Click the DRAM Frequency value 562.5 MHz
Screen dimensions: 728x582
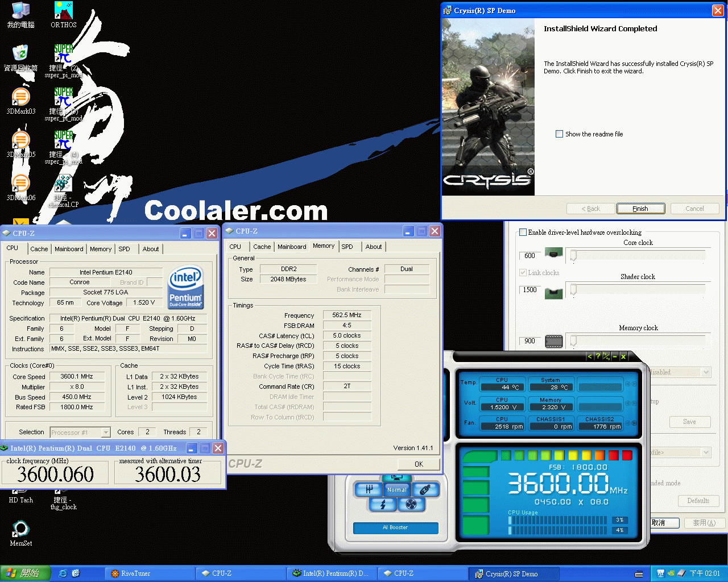[x=347, y=315]
